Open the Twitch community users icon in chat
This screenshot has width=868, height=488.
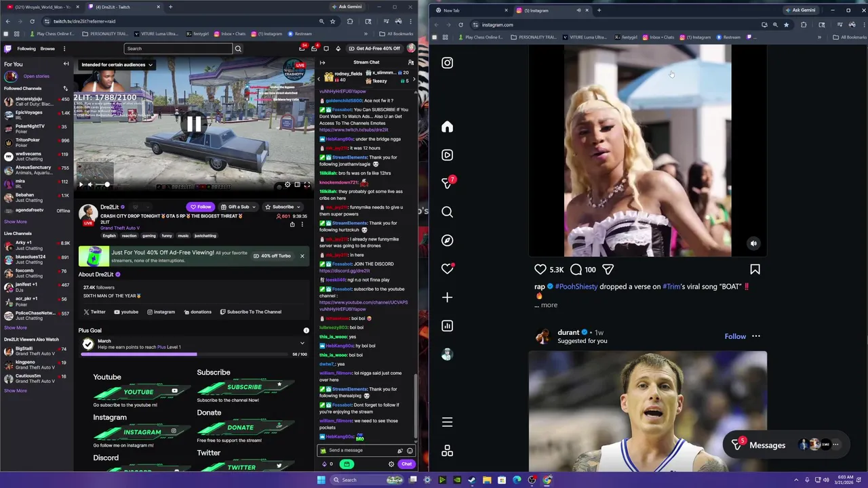410,62
